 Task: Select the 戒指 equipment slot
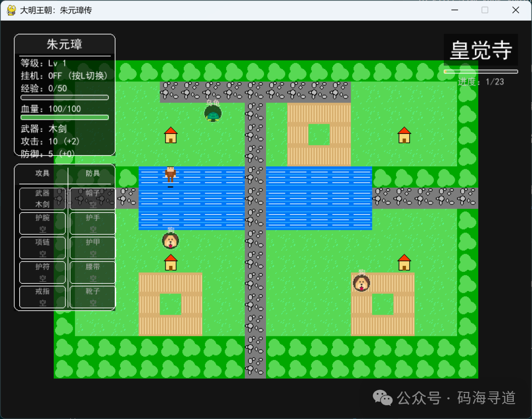(x=42, y=297)
